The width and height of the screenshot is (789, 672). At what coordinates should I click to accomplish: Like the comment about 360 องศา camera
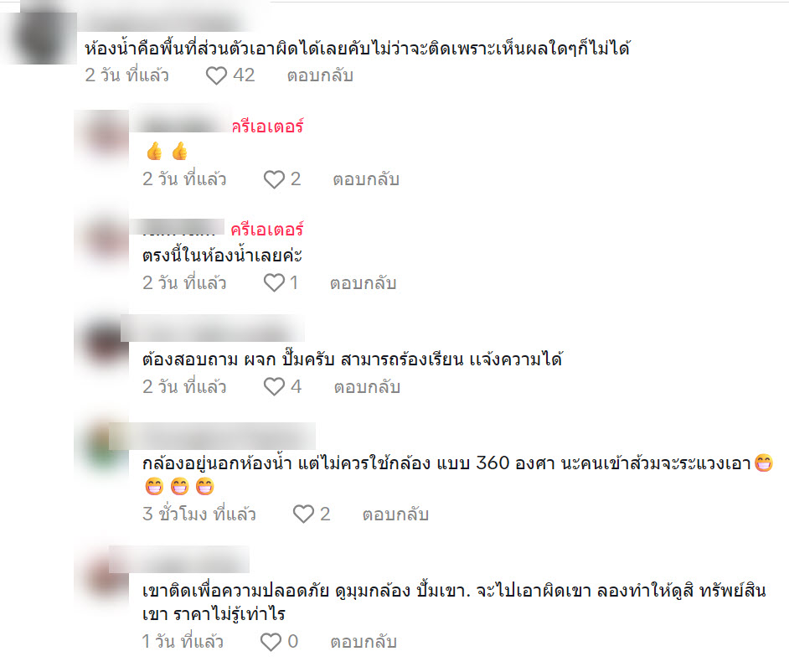(x=303, y=514)
